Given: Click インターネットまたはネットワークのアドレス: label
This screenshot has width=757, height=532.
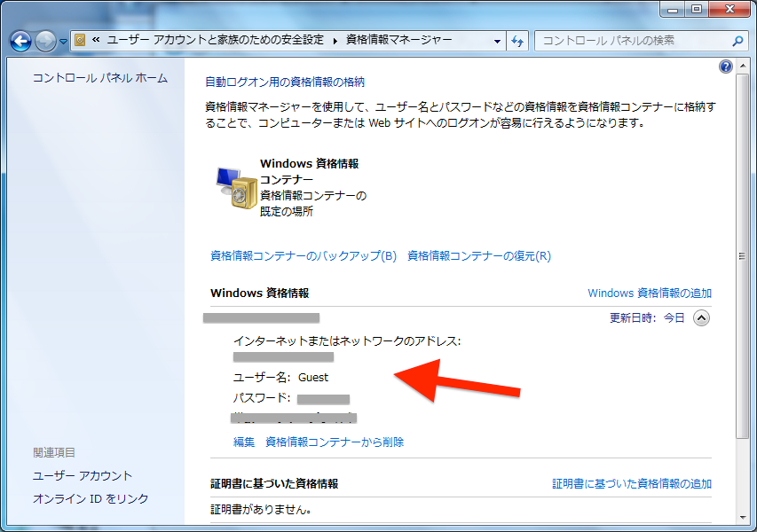Looking at the screenshot, I should pos(347,341).
